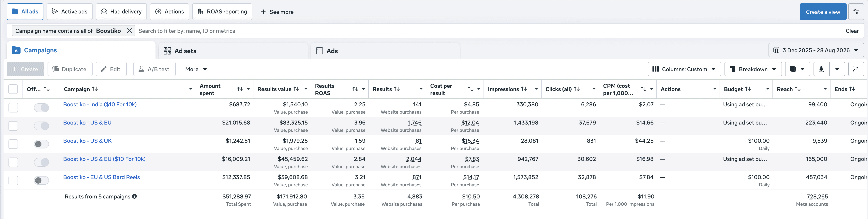The image size is (868, 219).
Task: Click the download export icon
Action: 821,69
